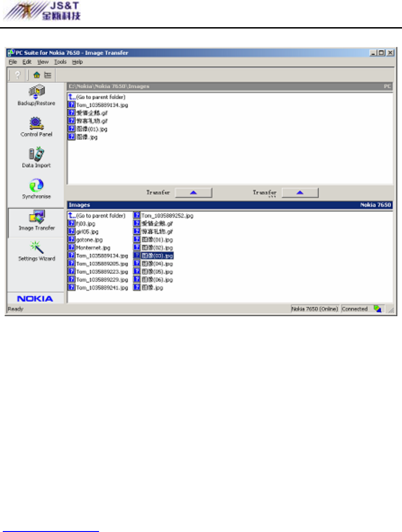Click the tree view toolbar icon

point(48,75)
